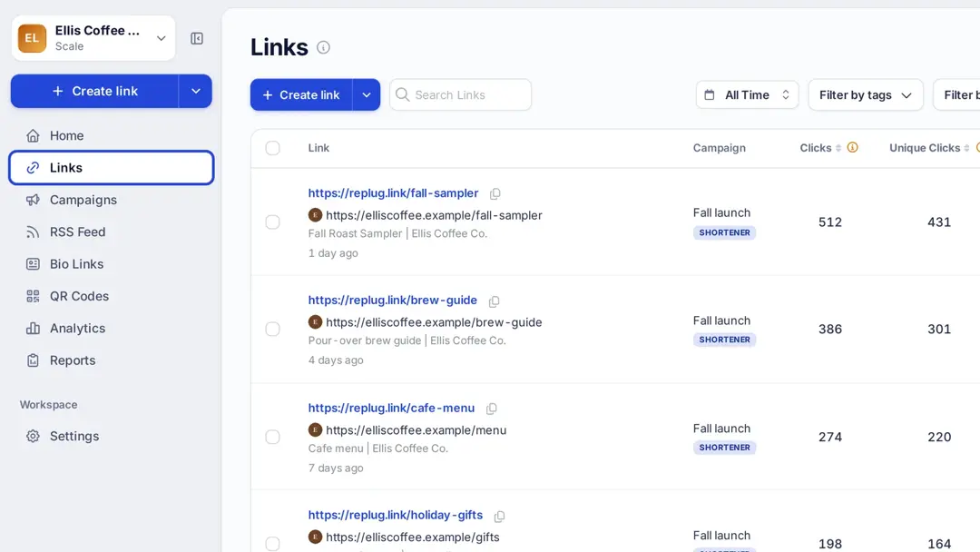Click the calendar icon in All Time

click(710, 95)
